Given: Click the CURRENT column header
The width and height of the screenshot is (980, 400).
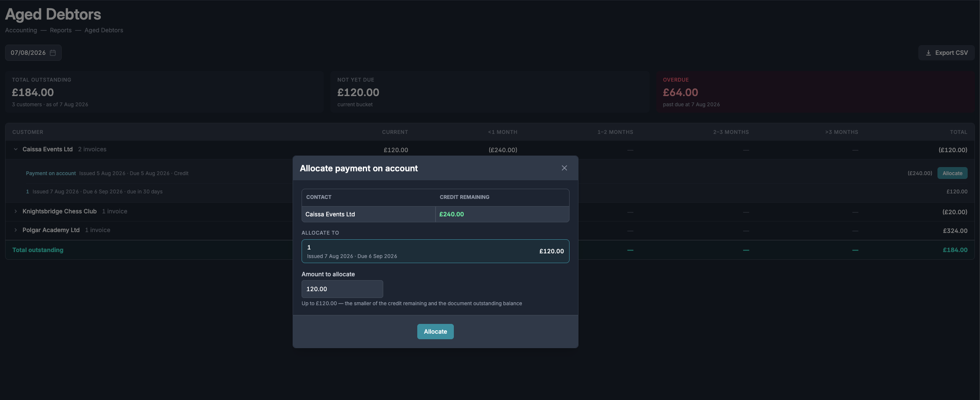Looking at the screenshot, I should pyautogui.click(x=395, y=132).
